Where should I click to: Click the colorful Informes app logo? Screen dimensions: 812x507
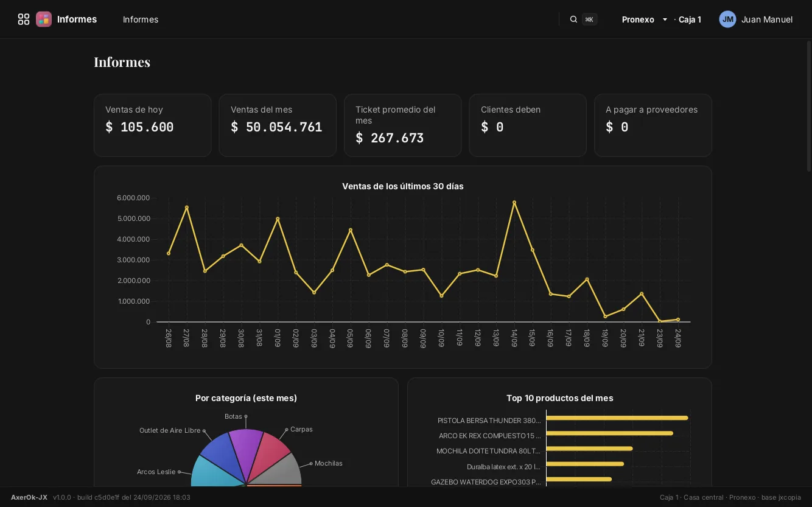tap(44, 19)
